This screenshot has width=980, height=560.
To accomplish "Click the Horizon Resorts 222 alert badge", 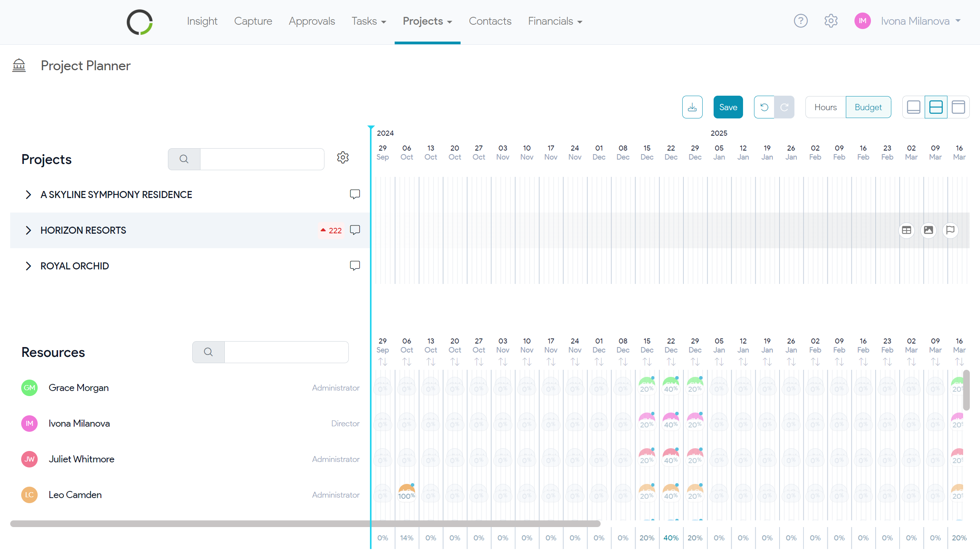I will pos(331,231).
